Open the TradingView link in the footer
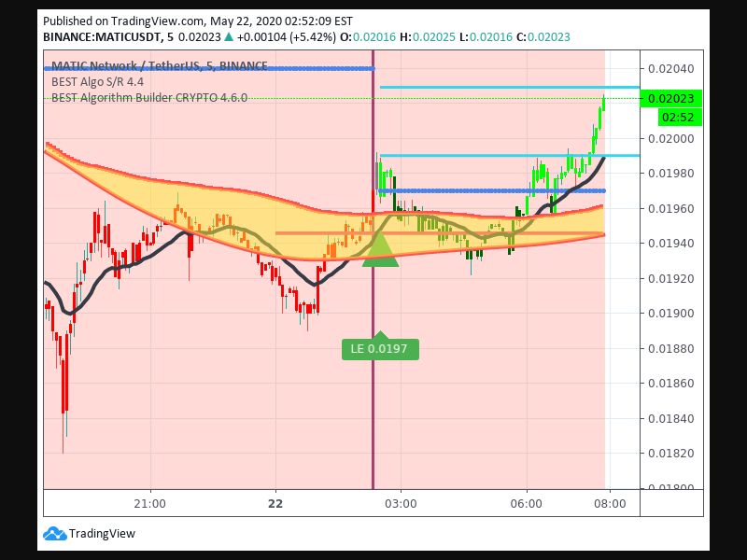 (x=103, y=533)
